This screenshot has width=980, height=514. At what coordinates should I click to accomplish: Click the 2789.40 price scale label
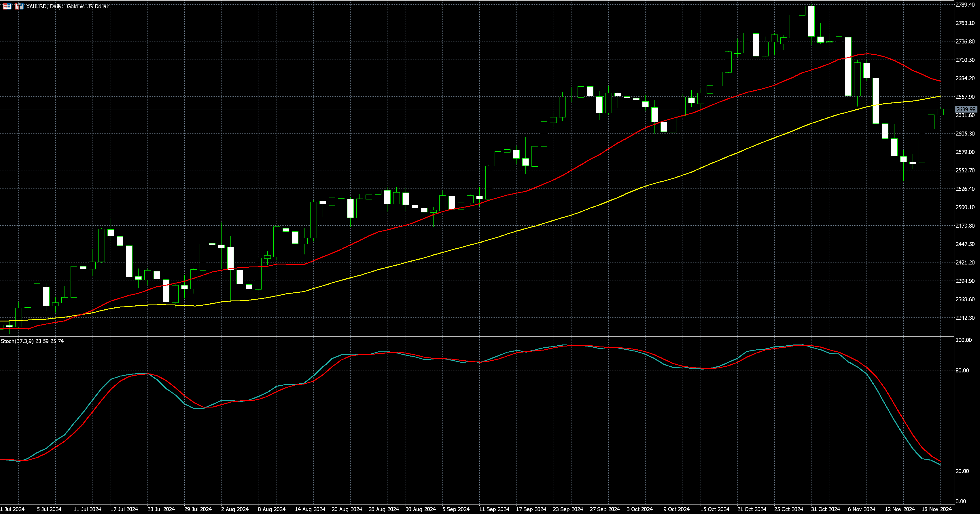tap(965, 5)
